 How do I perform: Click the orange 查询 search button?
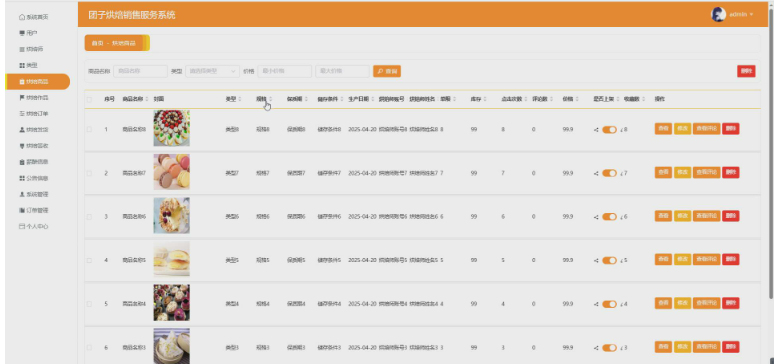(387, 71)
